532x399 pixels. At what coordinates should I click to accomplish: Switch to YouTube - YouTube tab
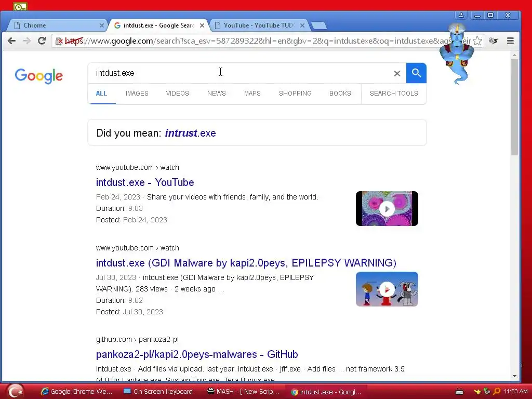click(259, 25)
